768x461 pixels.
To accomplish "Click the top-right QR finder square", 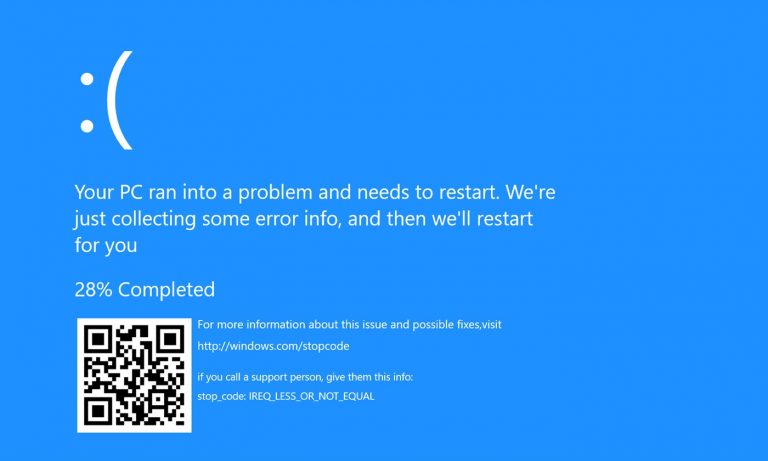I will (x=170, y=339).
